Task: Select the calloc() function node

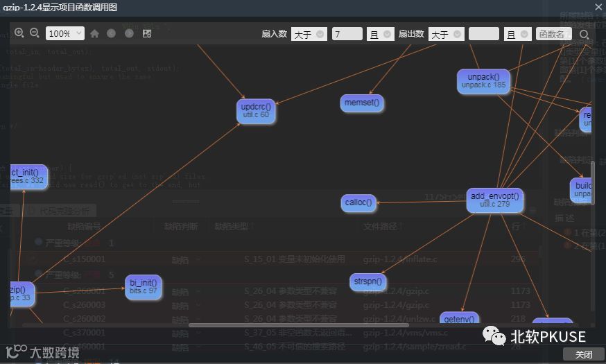Action: coord(358,203)
